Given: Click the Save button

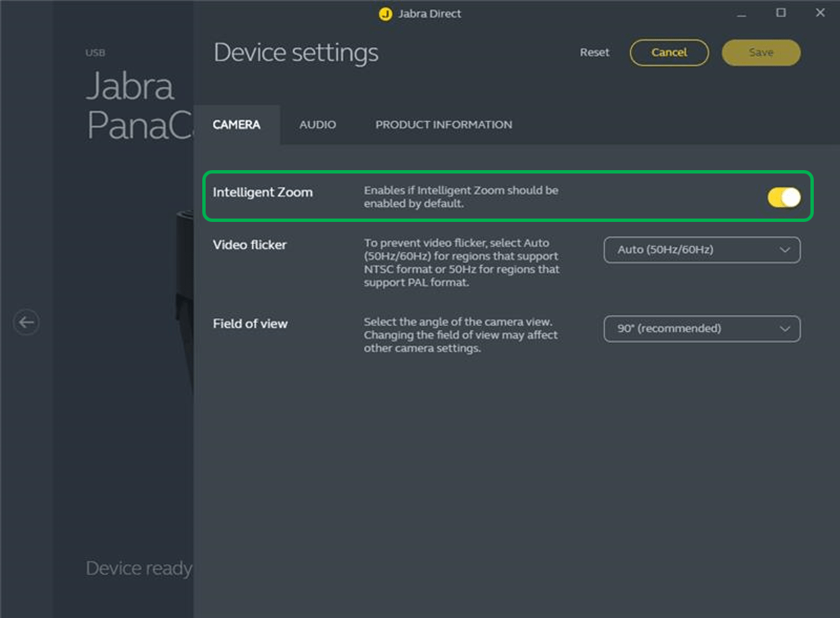Looking at the screenshot, I should coord(761,52).
